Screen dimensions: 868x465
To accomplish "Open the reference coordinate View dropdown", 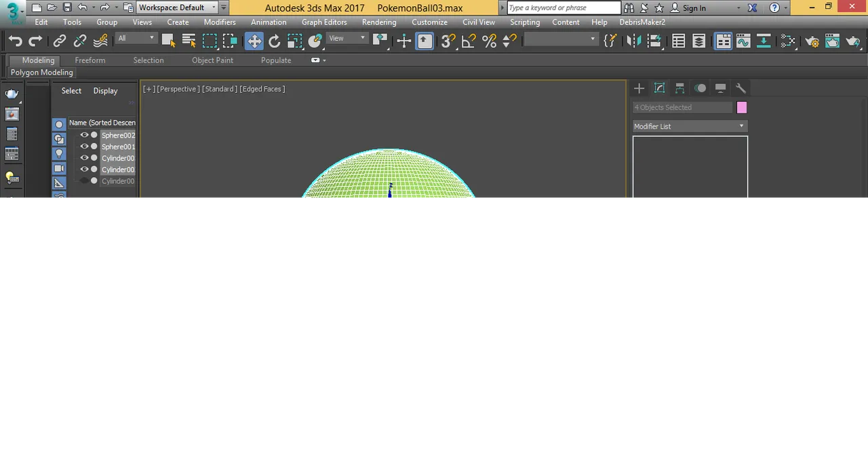I will click(x=348, y=39).
